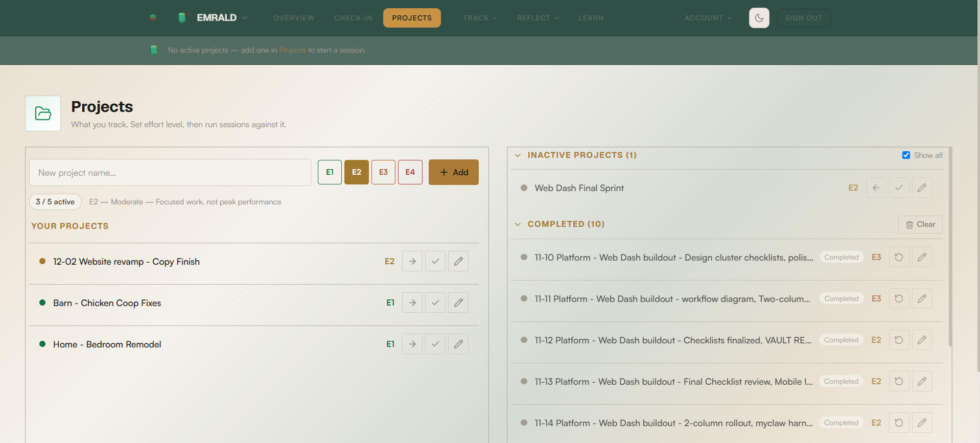Restore the 11-13 Platform completed project
Viewport: 980px width, 443px height.
[899, 381]
